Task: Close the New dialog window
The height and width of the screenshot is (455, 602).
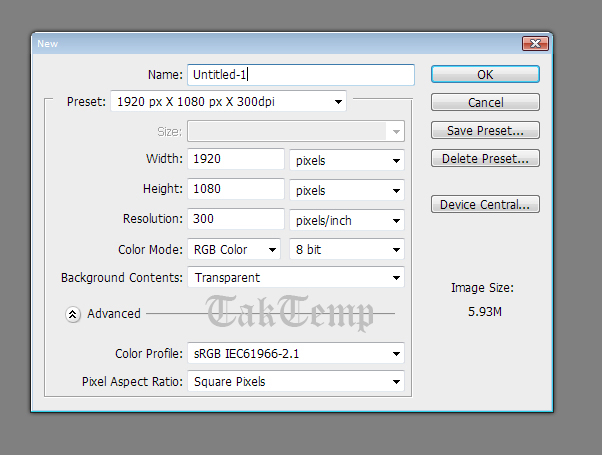Action: pyautogui.click(x=535, y=43)
